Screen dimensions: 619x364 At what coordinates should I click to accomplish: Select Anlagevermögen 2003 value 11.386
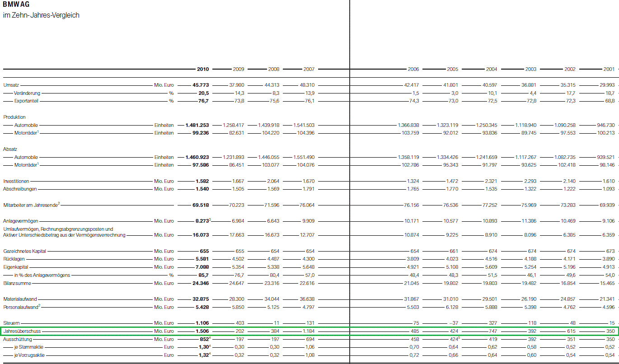530,221
